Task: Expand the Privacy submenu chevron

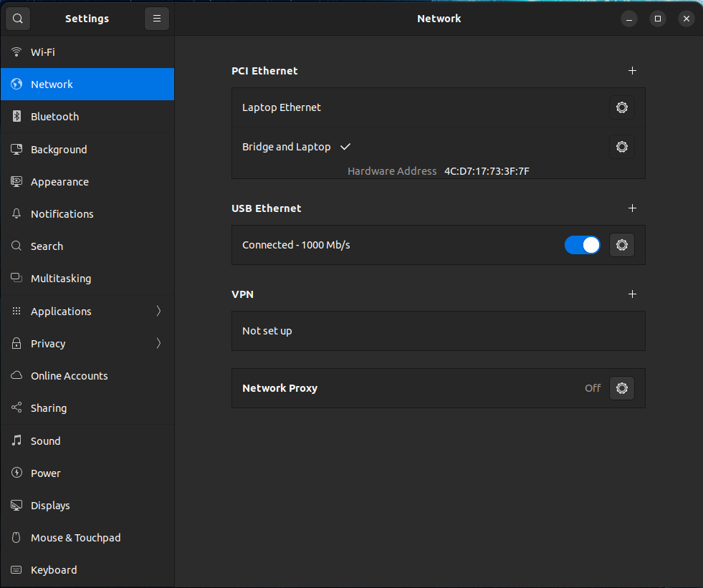Action: [158, 344]
